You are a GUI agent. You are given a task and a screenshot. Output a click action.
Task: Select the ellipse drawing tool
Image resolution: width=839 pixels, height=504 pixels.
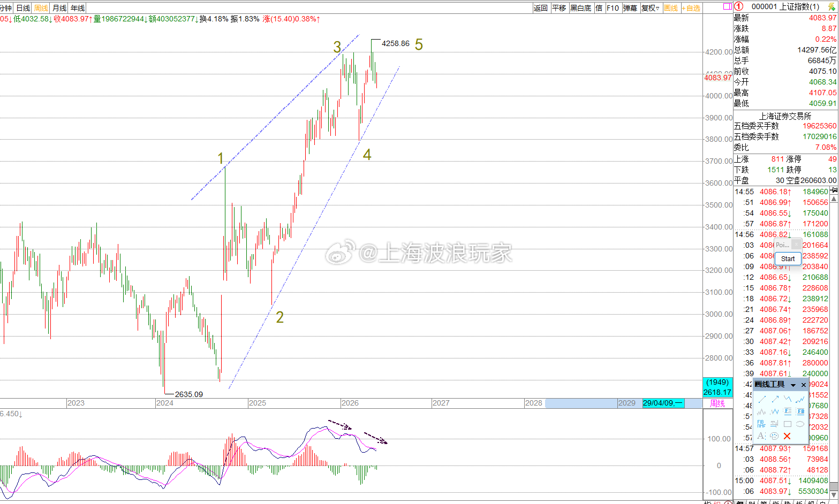click(800, 424)
